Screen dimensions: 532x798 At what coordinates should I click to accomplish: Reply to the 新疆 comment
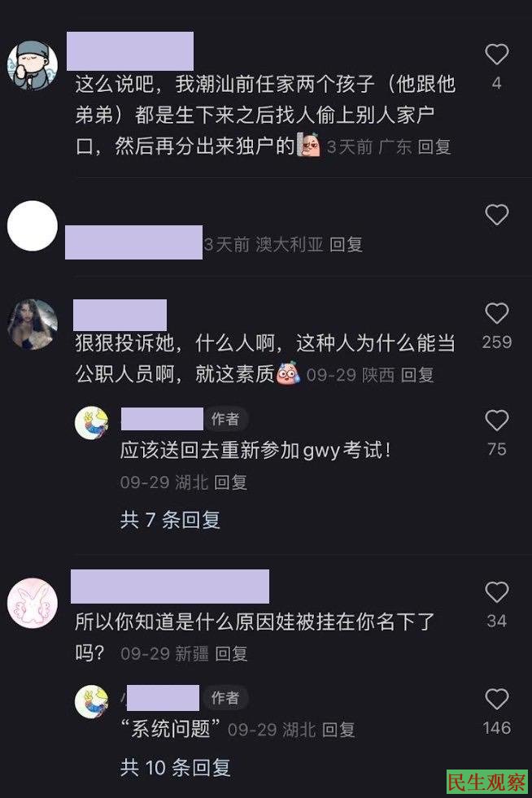[231, 653]
